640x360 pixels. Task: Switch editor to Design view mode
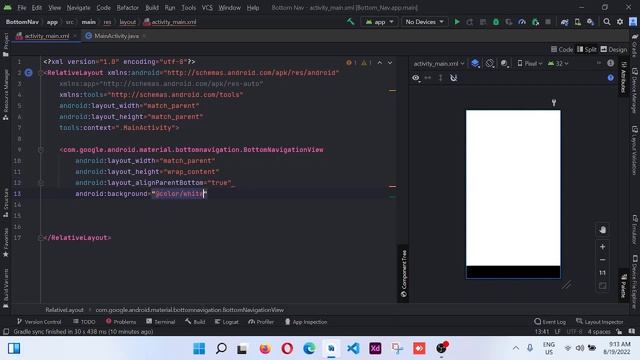(613, 49)
